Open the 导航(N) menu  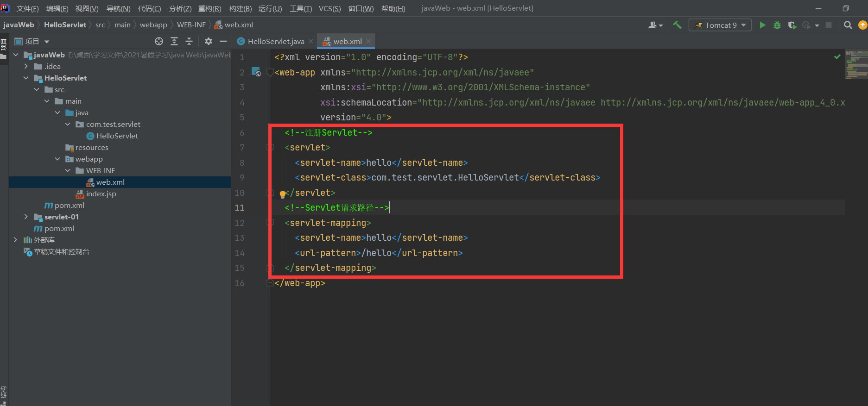118,8
